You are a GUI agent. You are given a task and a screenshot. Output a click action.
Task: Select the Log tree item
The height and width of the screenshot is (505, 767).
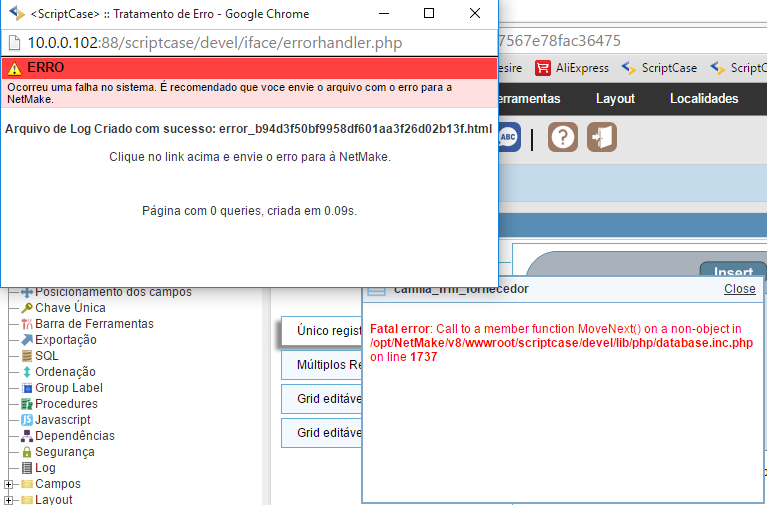[45, 468]
